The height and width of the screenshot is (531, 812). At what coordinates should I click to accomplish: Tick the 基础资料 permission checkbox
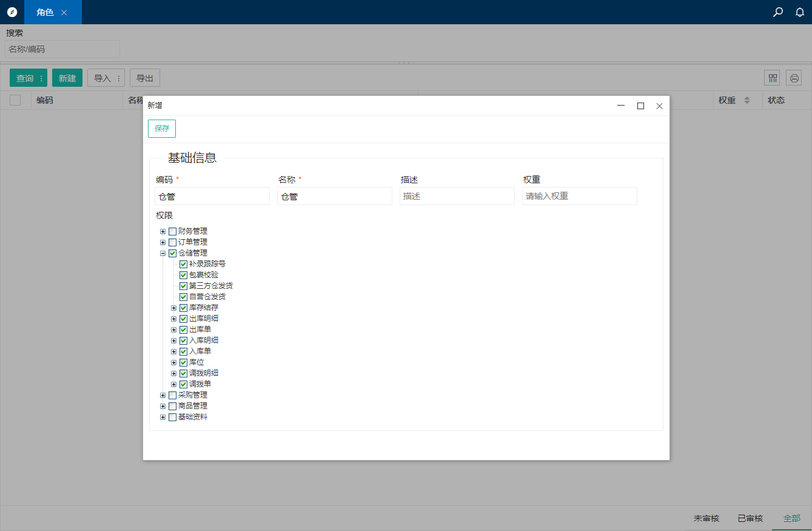click(173, 417)
